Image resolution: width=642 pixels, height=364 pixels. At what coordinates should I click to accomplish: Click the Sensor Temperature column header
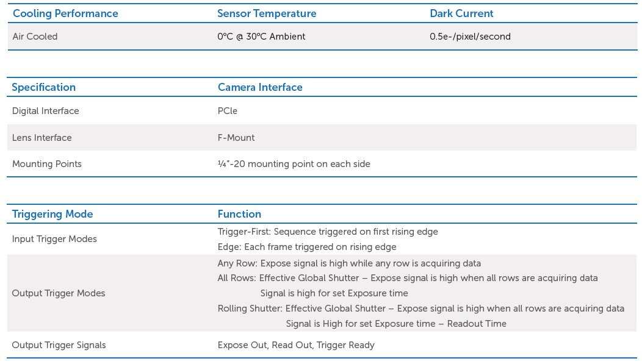(267, 13)
